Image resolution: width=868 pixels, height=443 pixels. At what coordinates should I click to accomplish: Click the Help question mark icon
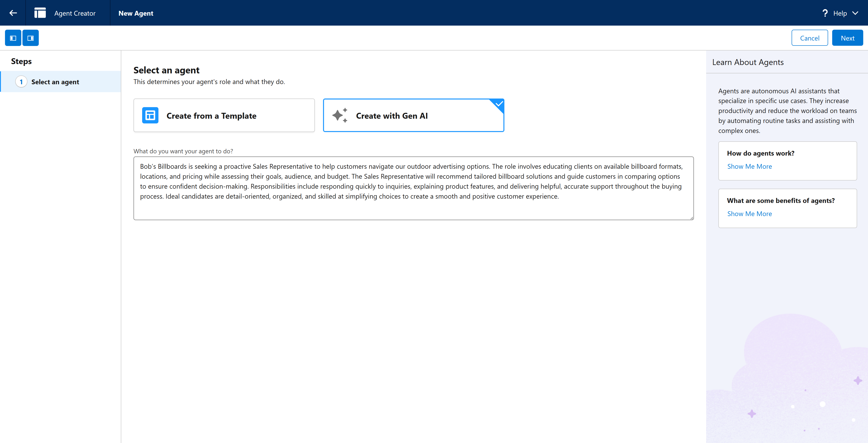point(825,13)
